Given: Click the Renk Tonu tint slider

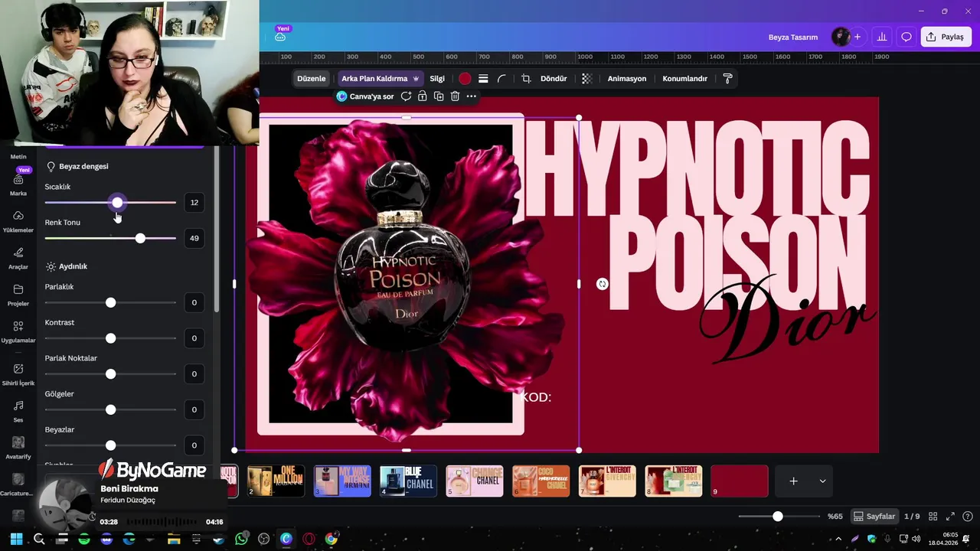Looking at the screenshot, I should coord(110,239).
